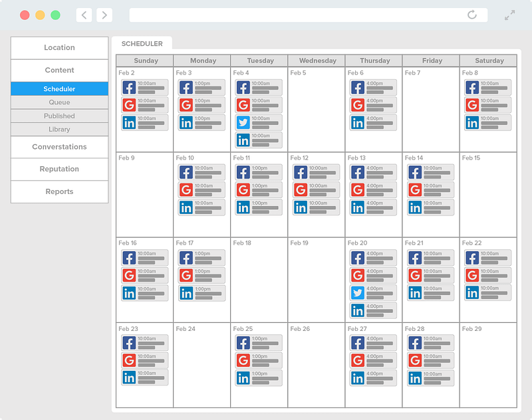Click the Google icon on Feb 6
The width and height of the screenshot is (532, 420).
(x=358, y=105)
